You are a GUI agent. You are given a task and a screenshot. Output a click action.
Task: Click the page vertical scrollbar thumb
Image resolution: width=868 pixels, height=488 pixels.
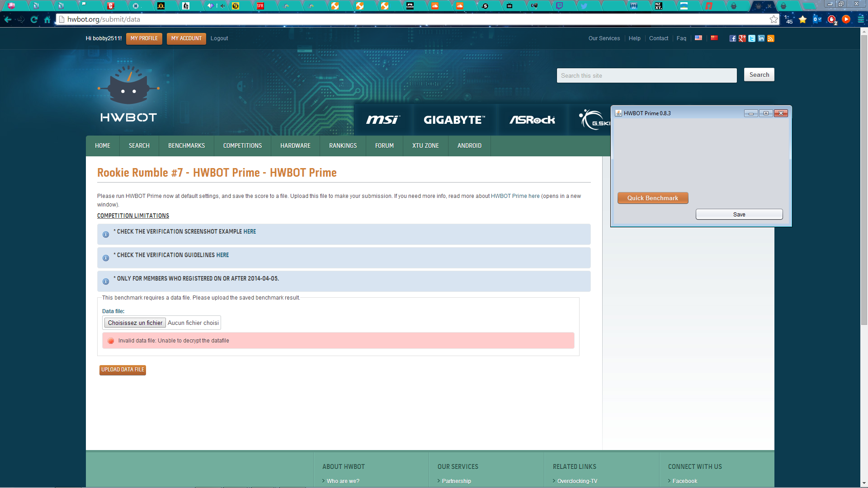pyautogui.click(x=864, y=179)
